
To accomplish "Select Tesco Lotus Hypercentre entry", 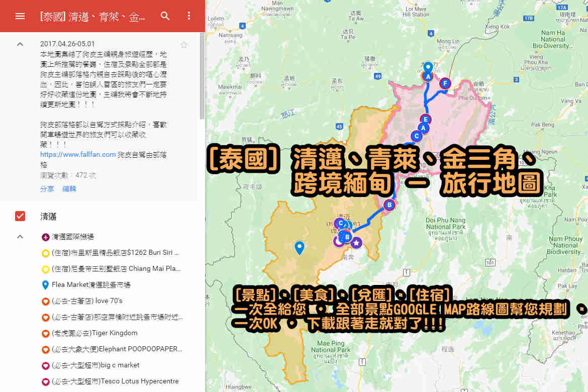I will (115, 381).
